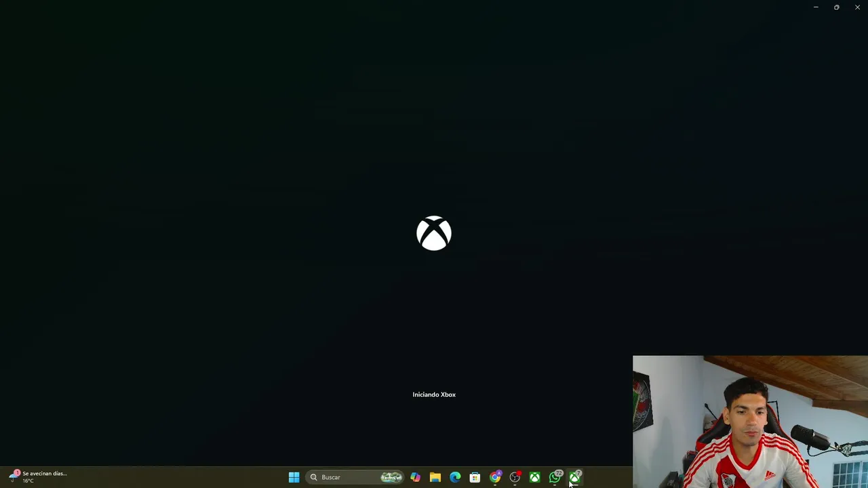Image resolution: width=868 pixels, height=488 pixels.
Task: Open the Windows Start menu
Action: point(294,477)
